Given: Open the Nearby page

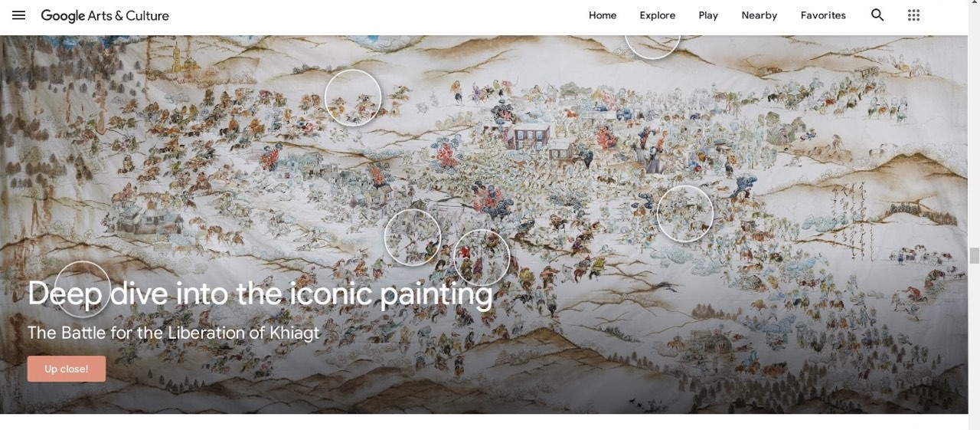Looking at the screenshot, I should tap(759, 15).
